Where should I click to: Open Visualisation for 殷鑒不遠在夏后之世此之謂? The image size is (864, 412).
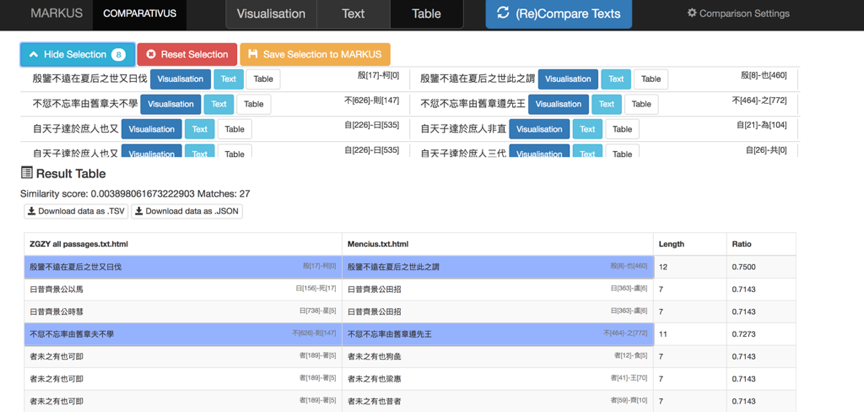coord(568,79)
